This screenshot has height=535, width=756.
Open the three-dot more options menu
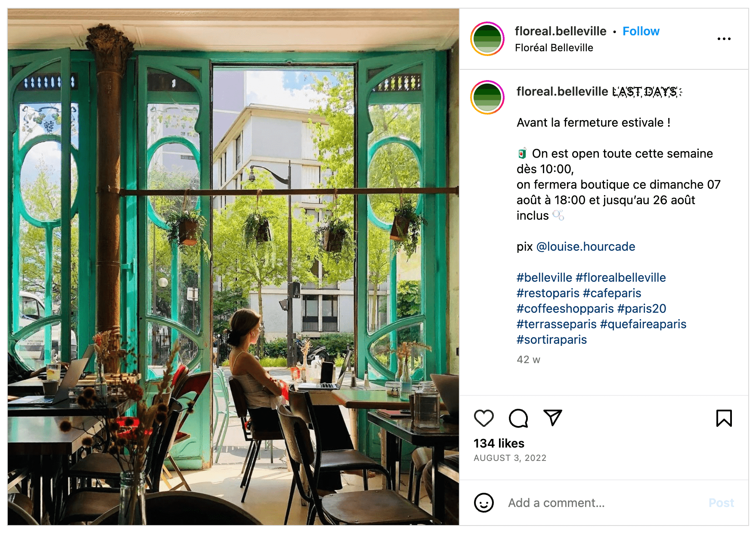[724, 39]
